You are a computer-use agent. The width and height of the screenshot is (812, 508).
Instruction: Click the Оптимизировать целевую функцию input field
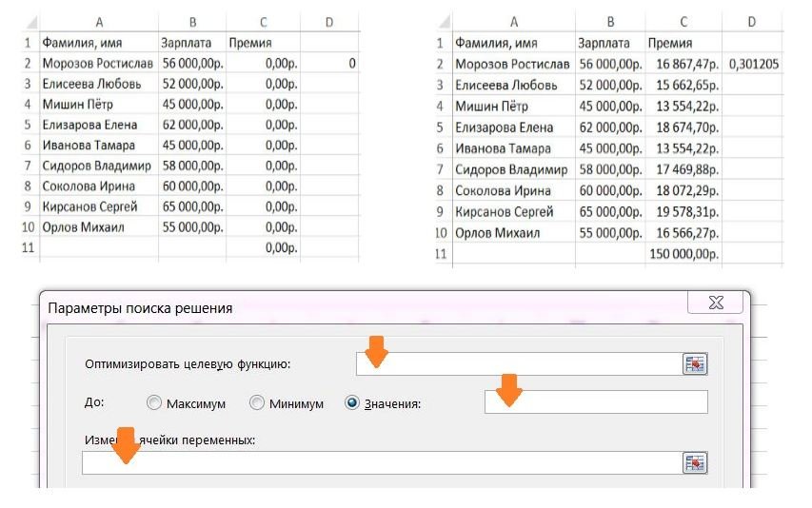pos(519,363)
